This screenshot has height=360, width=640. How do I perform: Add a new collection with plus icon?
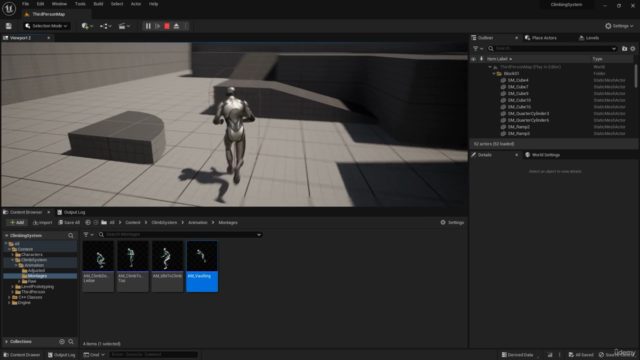coord(62,342)
